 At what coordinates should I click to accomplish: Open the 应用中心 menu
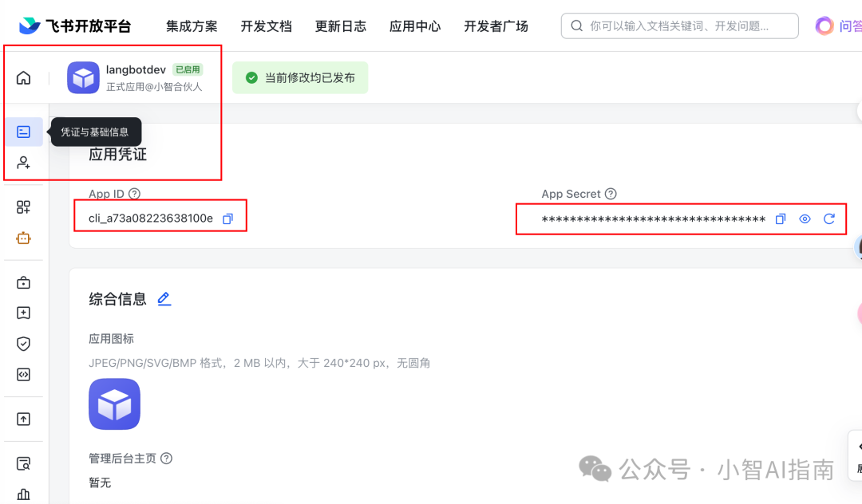(415, 26)
